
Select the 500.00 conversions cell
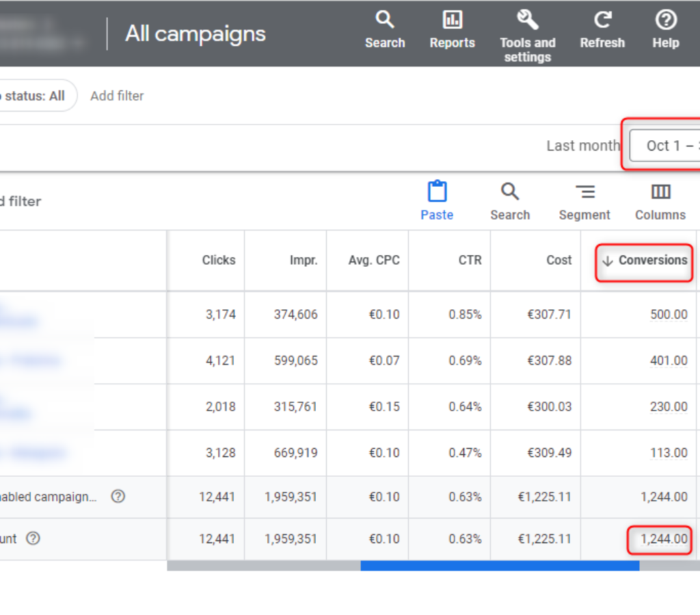click(x=668, y=315)
